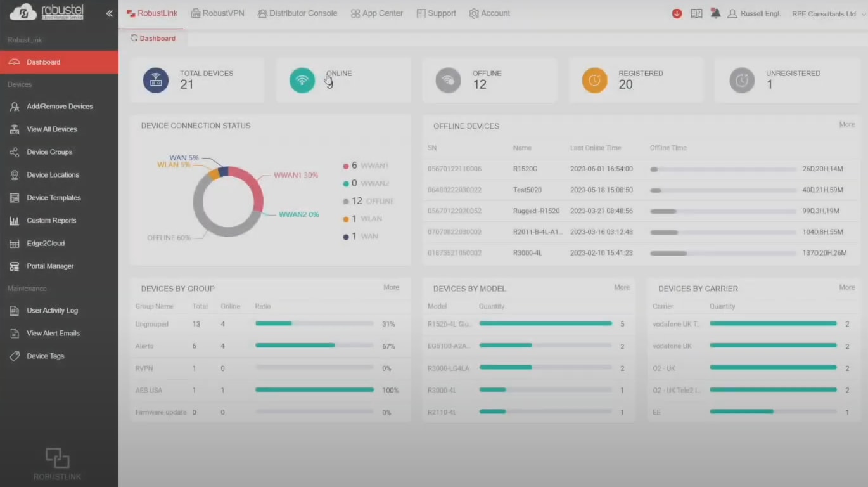868x487 pixels.
Task: Click the red download notification icon
Action: pyautogui.click(x=677, y=13)
